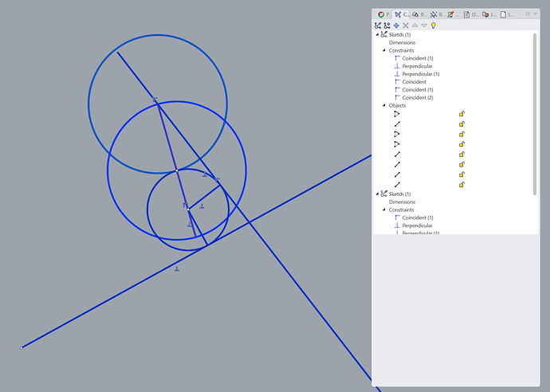The width and height of the screenshot is (550, 392).
Task: Toggle the lock on seventh object row
Action: click(x=462, y=174)
